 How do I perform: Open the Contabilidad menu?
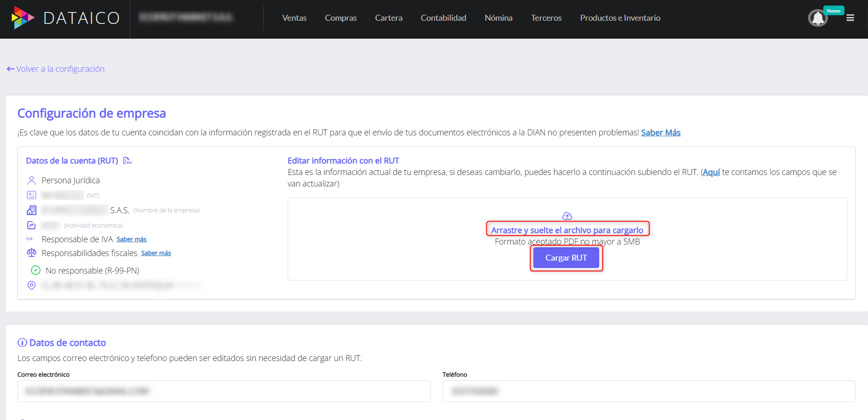coord(443,17)
